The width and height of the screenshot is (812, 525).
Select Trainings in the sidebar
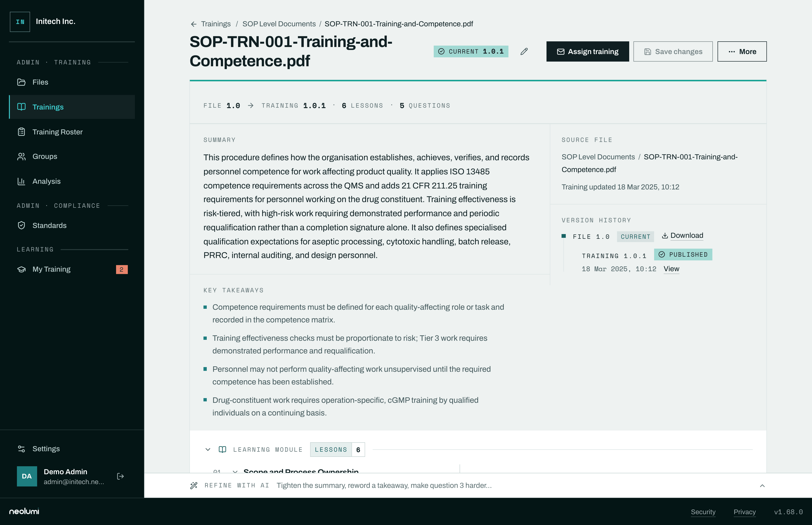point(72,107)
